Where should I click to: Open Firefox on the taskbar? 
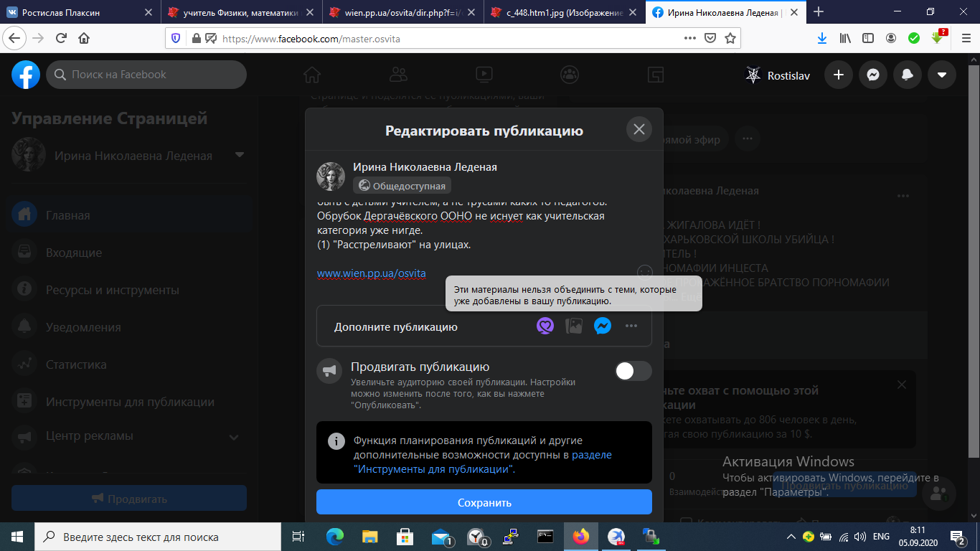(581, 537)
